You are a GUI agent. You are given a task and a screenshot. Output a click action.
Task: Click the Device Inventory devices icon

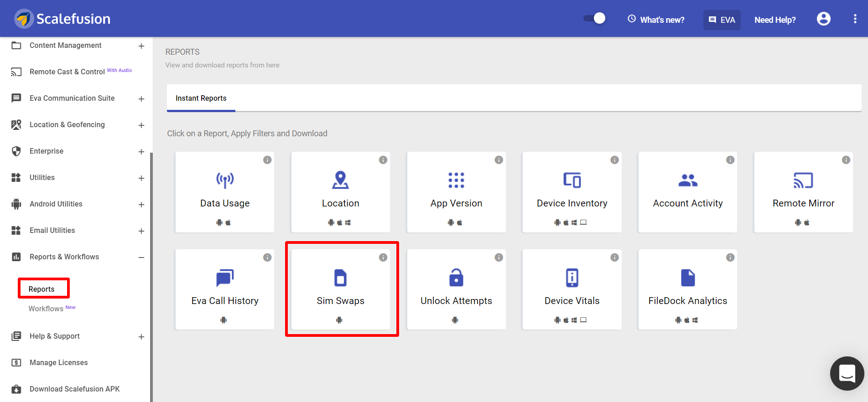tap(572, 180)
